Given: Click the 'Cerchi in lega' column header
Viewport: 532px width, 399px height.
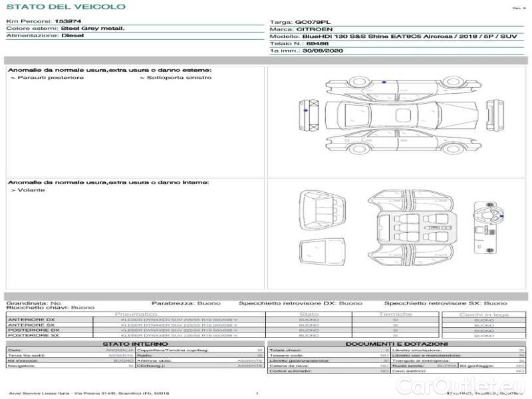Looking at the screenshot, I should click(x=483, y=314).
